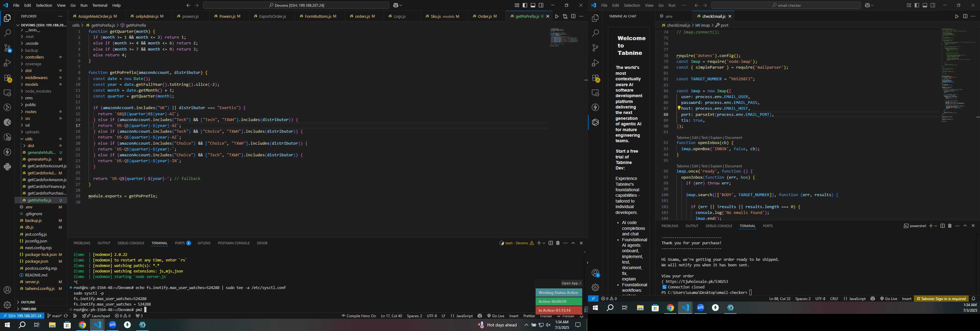Toggle Compile Hero: On in status bar
Viewport: 980px width, 331px height.
(x=359, y=316)
